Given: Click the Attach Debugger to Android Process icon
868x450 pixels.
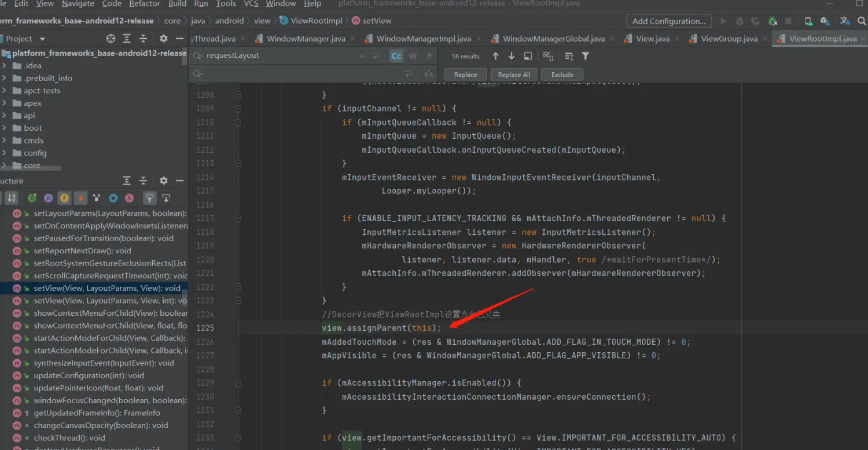Looking at the screenshot, I should tap(772, 21).
